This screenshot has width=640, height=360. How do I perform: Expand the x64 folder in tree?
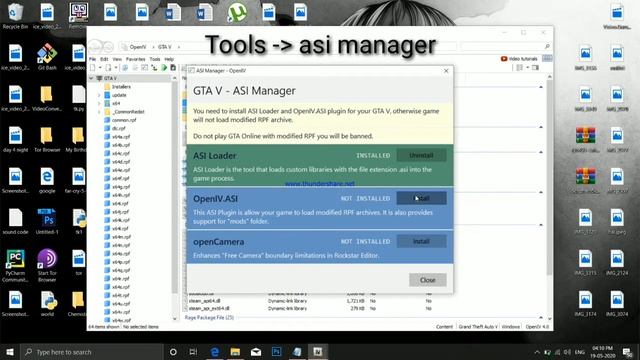[99, 103]
